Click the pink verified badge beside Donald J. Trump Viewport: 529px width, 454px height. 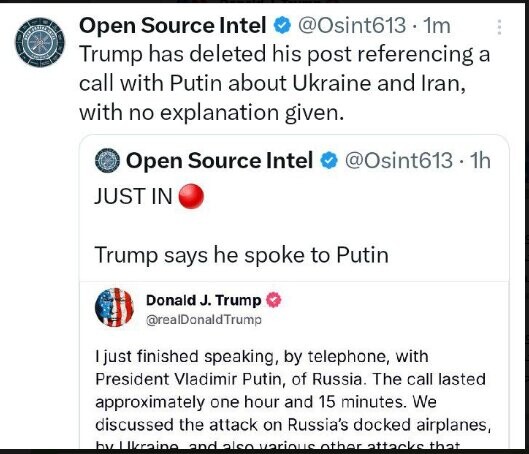click(x=274, y=300)
